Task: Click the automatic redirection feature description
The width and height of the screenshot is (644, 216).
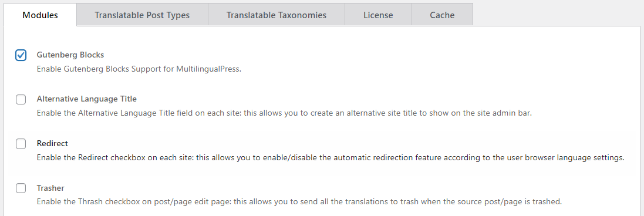Action: coord(331,157)
